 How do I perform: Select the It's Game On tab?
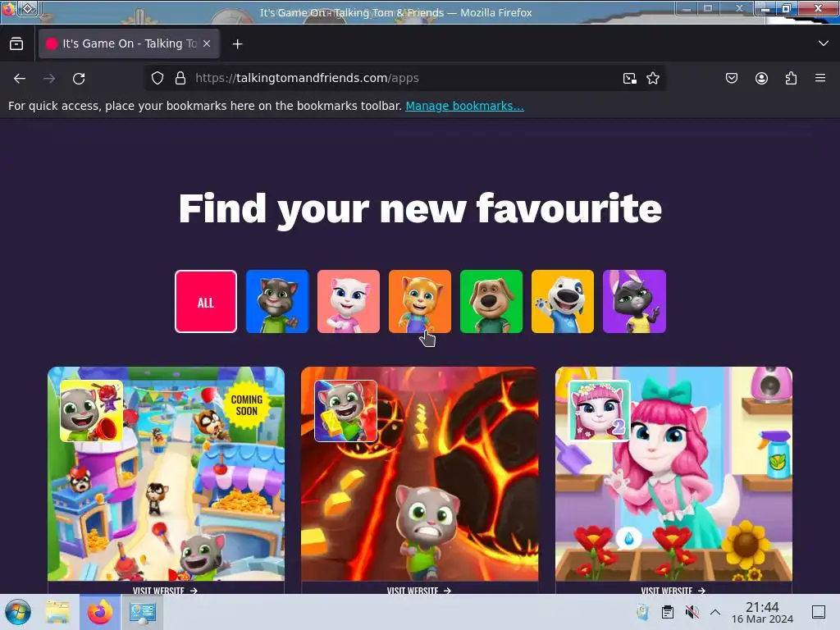[x=129, y=44]
